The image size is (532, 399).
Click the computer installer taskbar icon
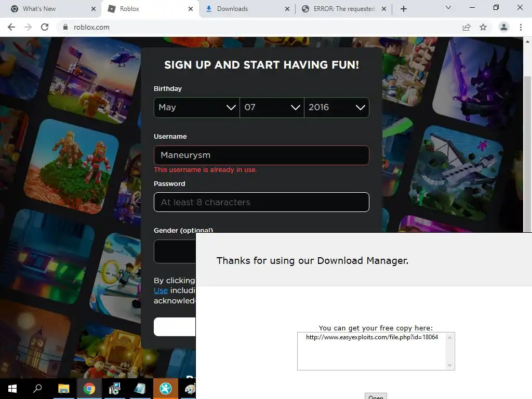114,389
